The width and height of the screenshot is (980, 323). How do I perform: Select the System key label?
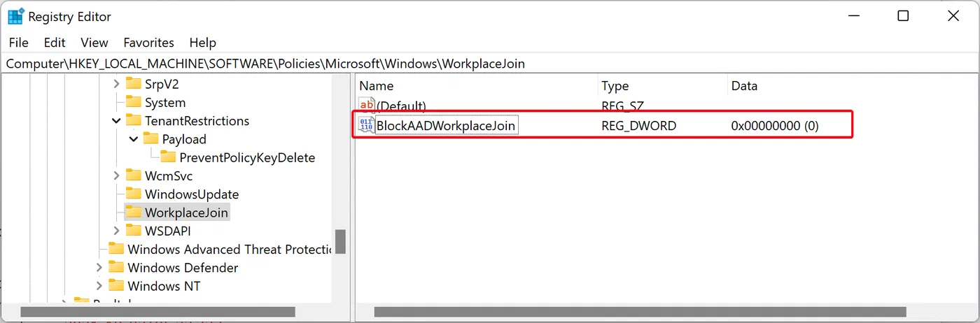165,103
